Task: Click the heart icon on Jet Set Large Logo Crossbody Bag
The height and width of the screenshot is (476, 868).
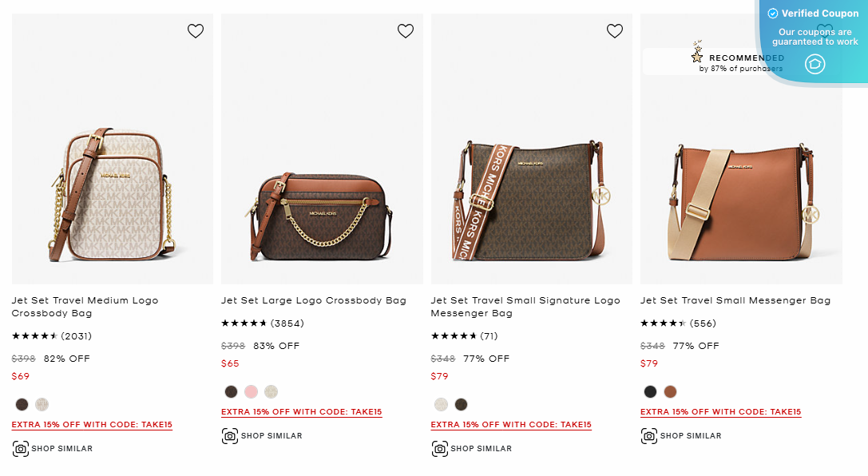Action: point(405,30)
